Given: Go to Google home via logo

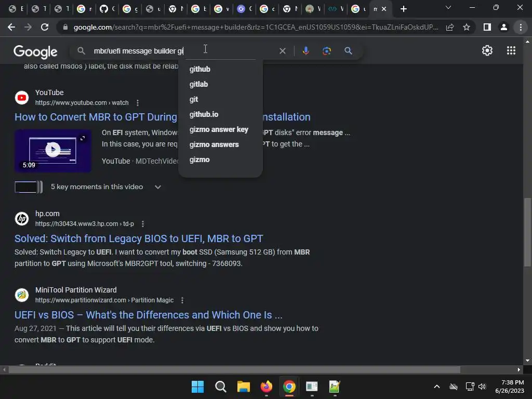Looking at the screenshot, I should (x=35, y=52).
